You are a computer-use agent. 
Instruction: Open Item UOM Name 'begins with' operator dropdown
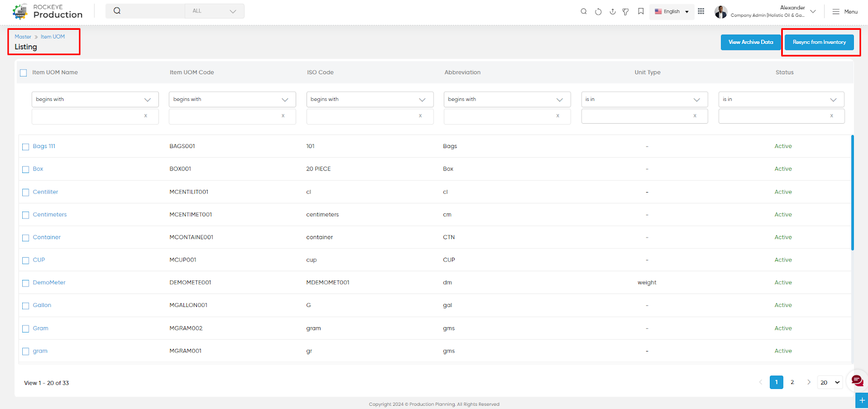(95, 99)
